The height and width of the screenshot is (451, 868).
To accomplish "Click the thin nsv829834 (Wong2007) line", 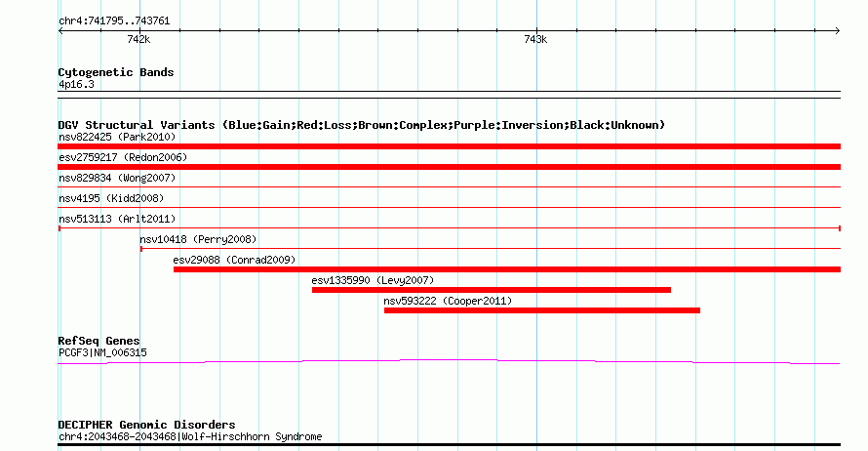I will point(449,187).
